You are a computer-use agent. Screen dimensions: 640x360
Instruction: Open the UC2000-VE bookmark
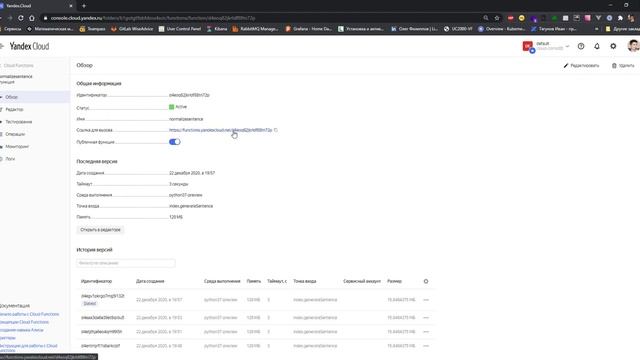point(458,29)
